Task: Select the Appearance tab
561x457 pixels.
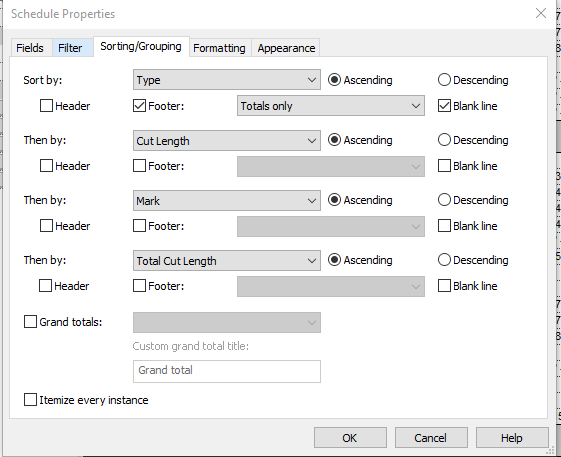Action: (x=286, y=48)
